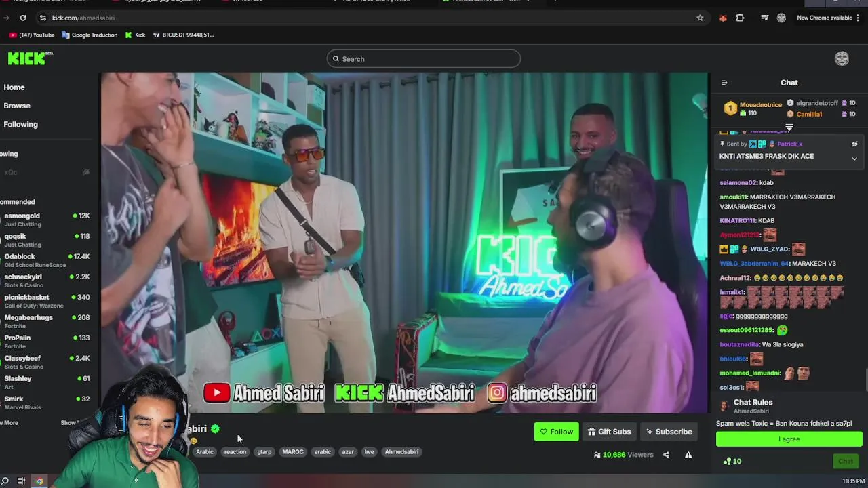Open the user avatar menu in Kick header
The height and width of the screenshot is (488, 868).
(842, 59)
